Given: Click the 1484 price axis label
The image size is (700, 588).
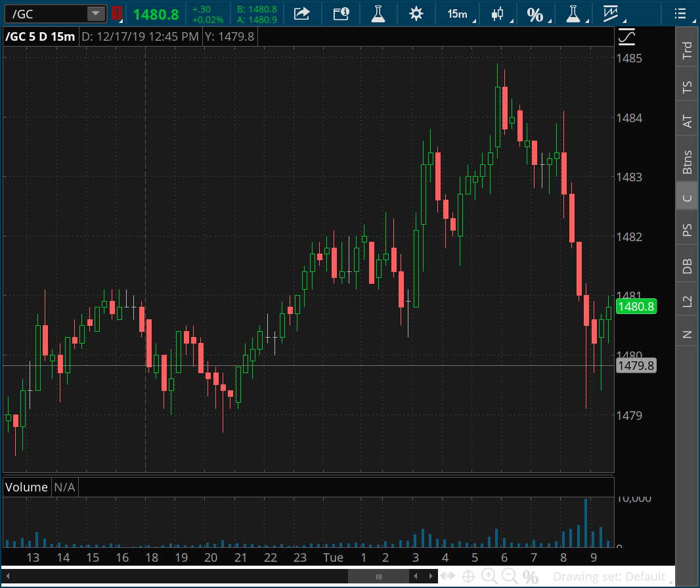Looking at the screenshot, I should 629,118.
